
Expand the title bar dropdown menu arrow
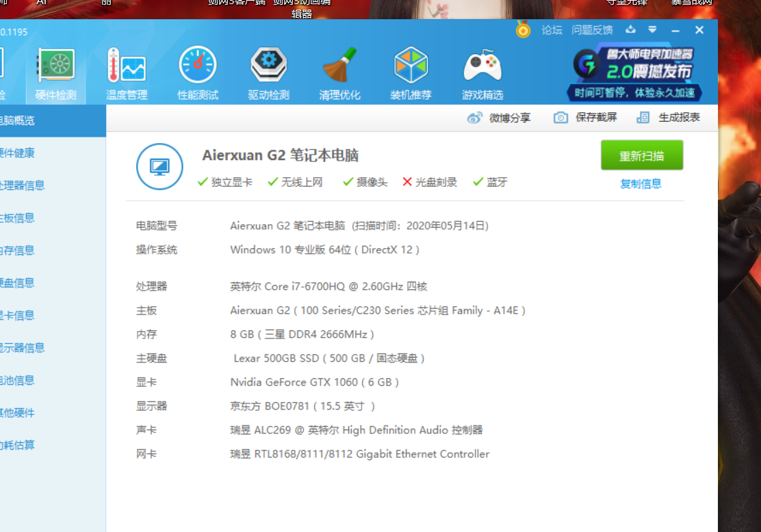[x=652, y=29]
